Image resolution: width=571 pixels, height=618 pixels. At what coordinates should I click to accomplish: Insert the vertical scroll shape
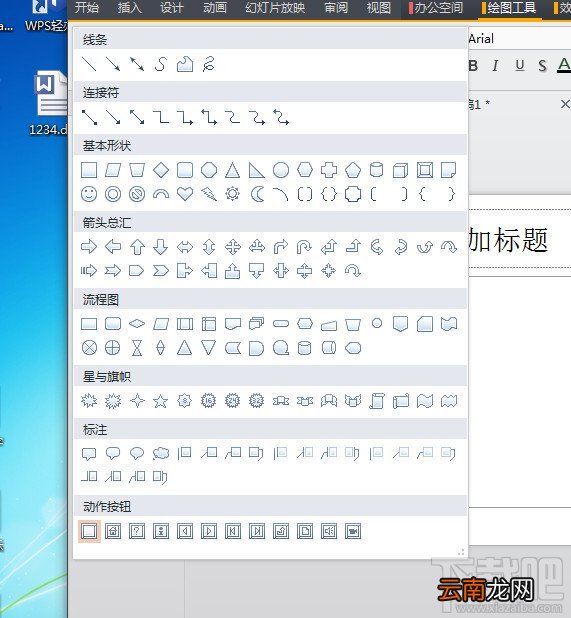(377, 401)
